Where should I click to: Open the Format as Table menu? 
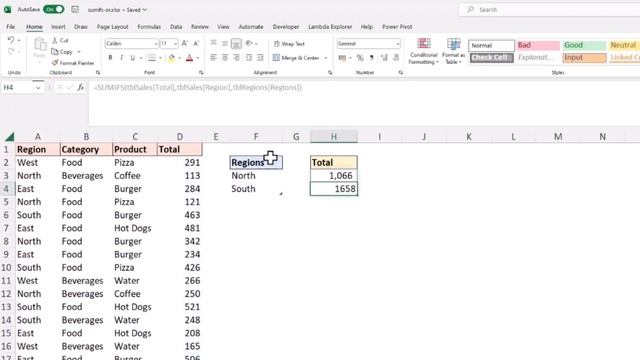click(453, 51)
